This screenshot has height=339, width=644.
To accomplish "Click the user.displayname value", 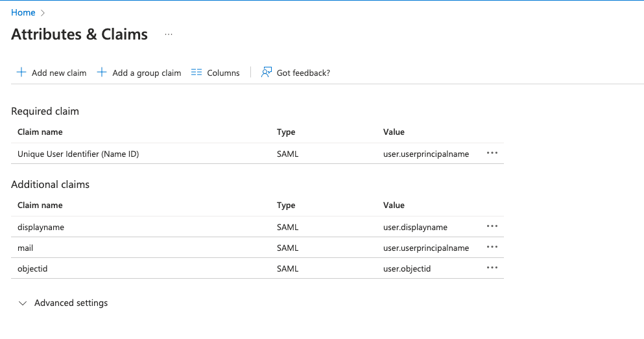I will point(415,227).
